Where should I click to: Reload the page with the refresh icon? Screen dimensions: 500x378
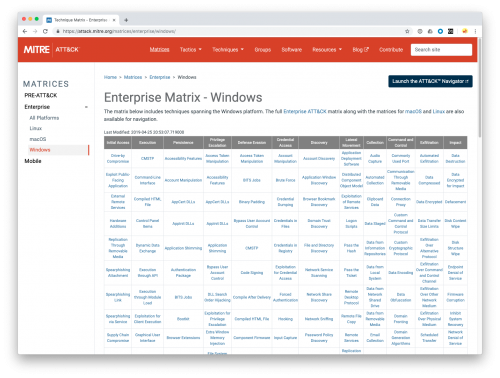click(45, 31)
